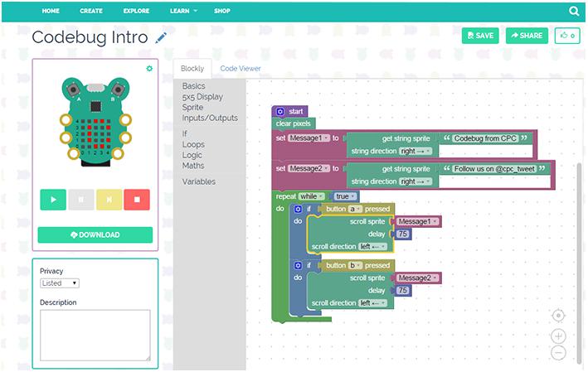This screenshot has height=372, width=588.
Task: Select the start block label
Action: pos(296,112)
